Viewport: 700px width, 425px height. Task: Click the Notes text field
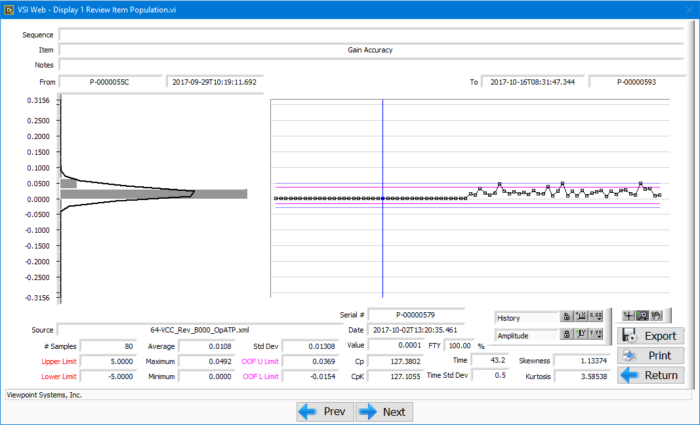[x=371, y=65]
